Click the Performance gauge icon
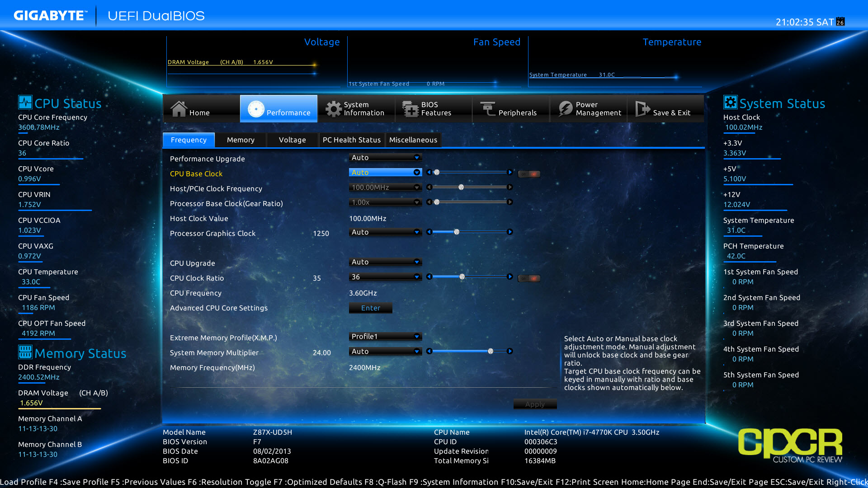Image resolution: width=868 pixels, height=488 pixels. [256, 109]
